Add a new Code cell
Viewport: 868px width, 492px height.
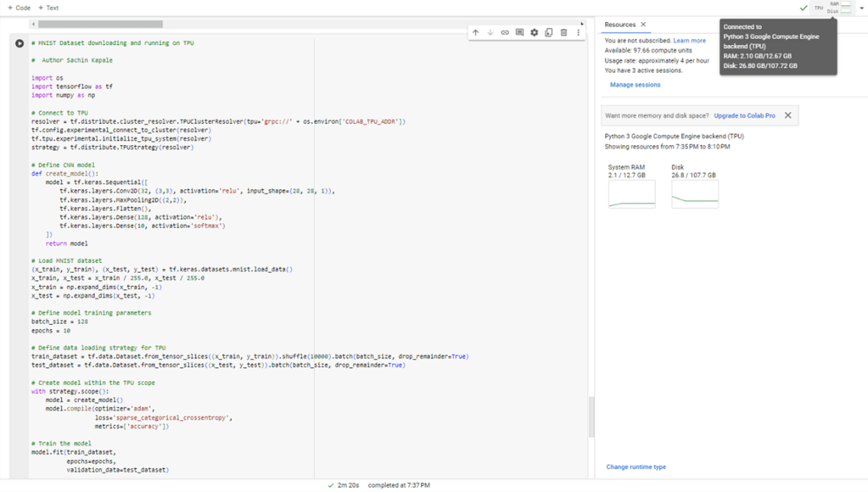[x=19, y=8]
